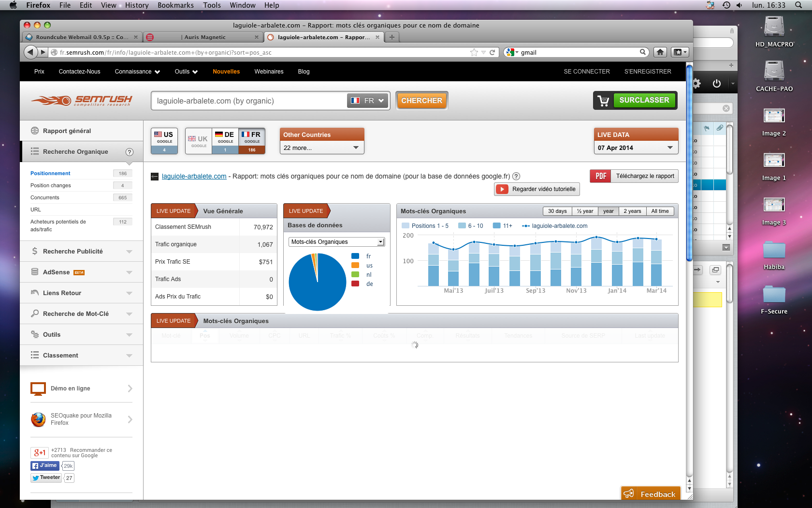
Task: Open help icon next to Recherche Organique
Action: pos(130,152)
